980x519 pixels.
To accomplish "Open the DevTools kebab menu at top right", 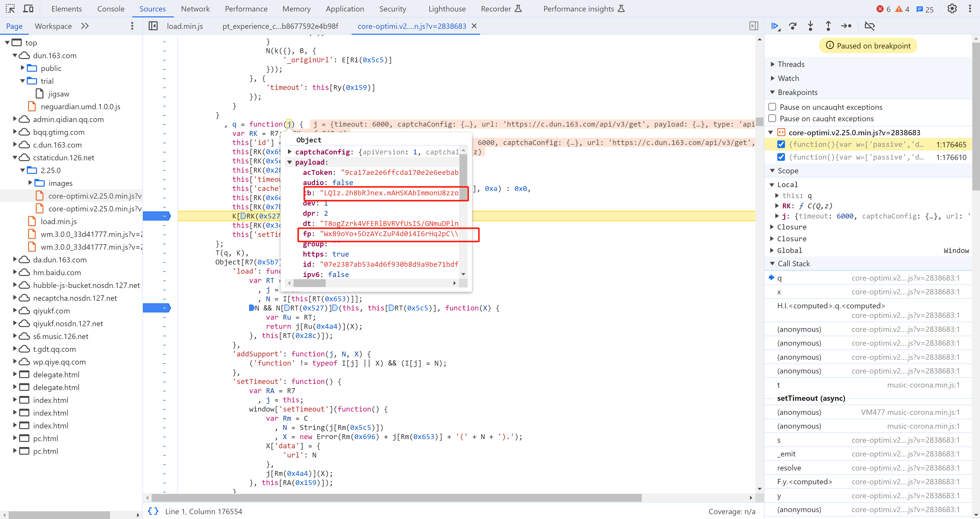I will coord(970,9).
